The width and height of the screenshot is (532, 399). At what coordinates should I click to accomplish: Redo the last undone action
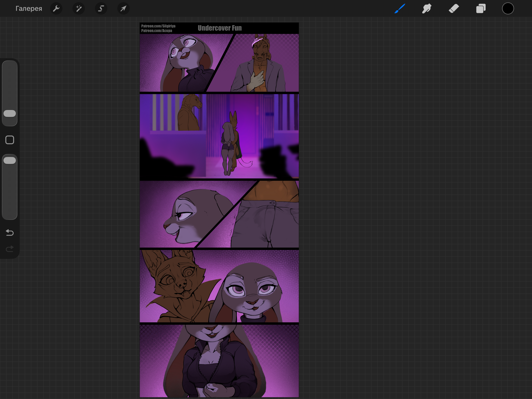(10, 249)
